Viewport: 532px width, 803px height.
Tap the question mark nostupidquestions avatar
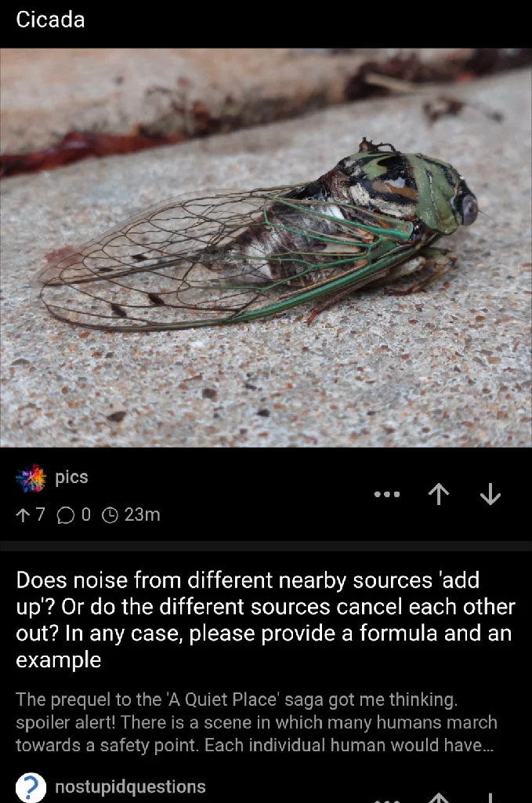[31, 787]
